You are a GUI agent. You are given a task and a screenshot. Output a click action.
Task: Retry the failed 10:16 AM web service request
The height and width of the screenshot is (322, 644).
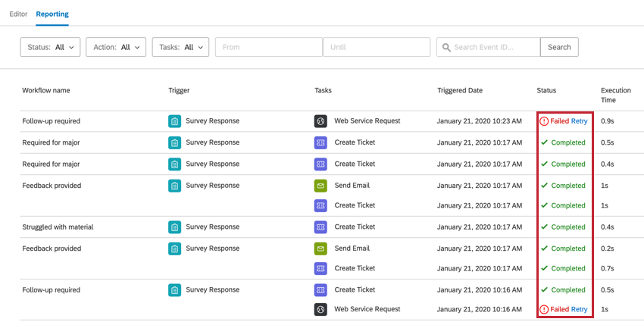[579, 310]
